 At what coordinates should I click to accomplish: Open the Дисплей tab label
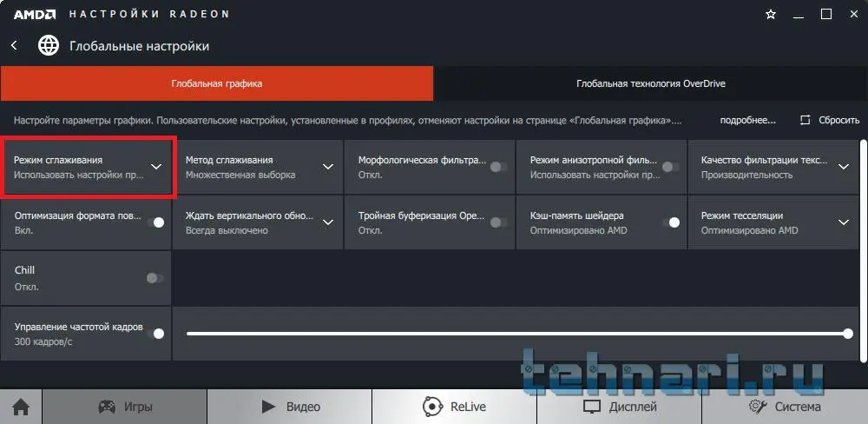coord(633,407)
